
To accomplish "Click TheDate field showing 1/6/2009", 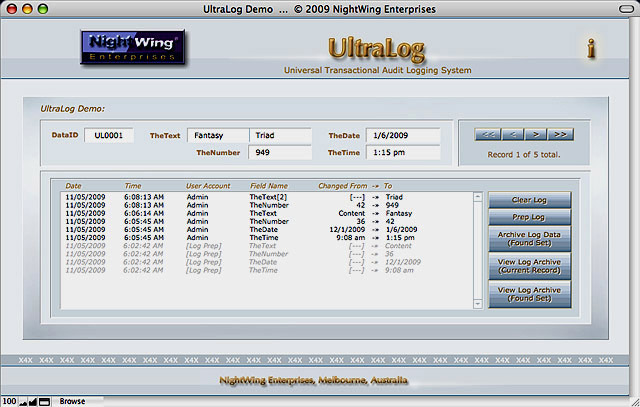I will (x=403, y=136).
